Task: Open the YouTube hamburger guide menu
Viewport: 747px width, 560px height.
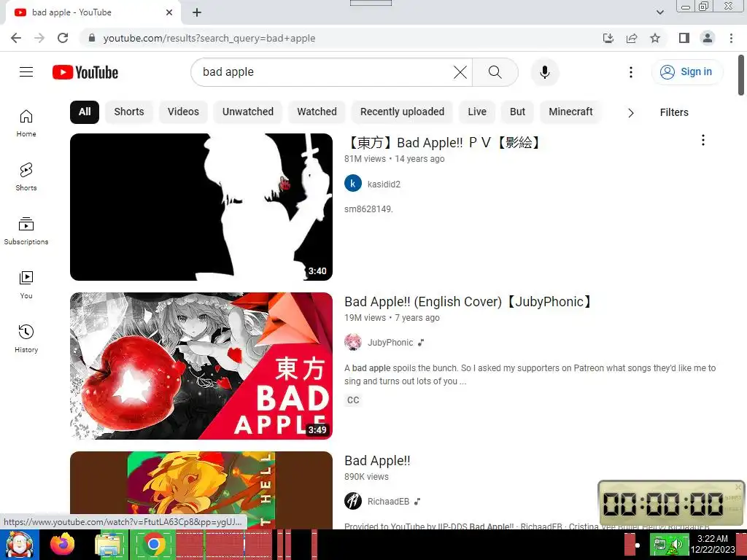Action: 26,72
